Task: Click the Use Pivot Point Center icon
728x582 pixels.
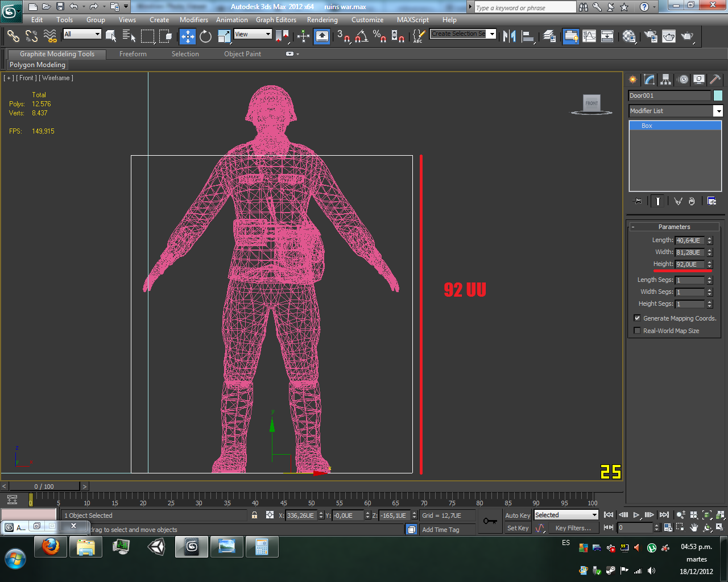Action: pos(282,36)
